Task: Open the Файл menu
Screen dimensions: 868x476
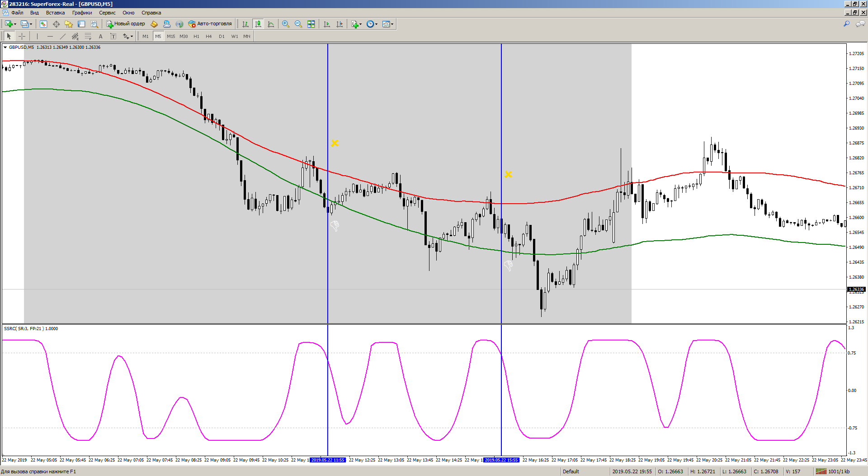Action: (x=17, y=13)
